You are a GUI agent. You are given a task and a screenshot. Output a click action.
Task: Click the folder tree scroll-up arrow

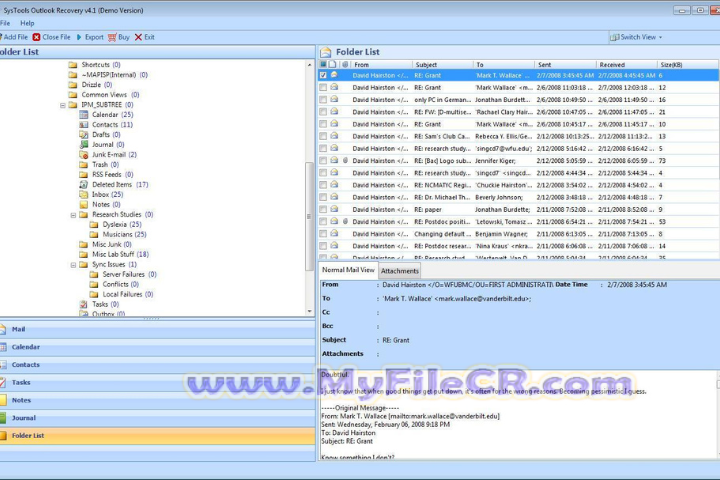tap(309, 65)
